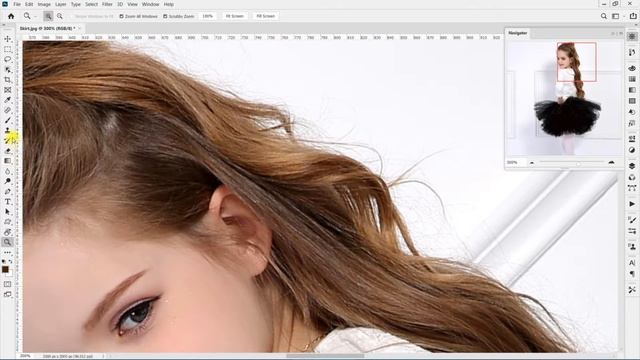Open the Swatches panel icon
This screenshot has width=640, height=360.
pos(632,79)
